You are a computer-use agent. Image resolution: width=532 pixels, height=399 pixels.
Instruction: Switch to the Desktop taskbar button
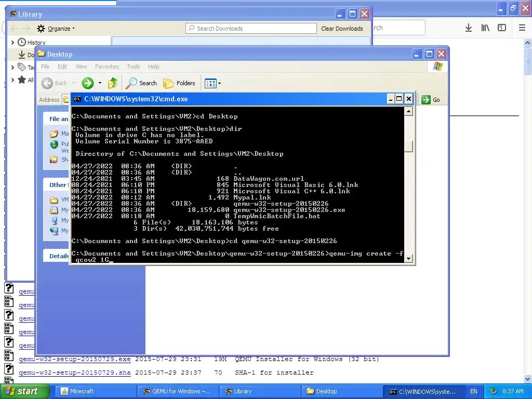342,391
